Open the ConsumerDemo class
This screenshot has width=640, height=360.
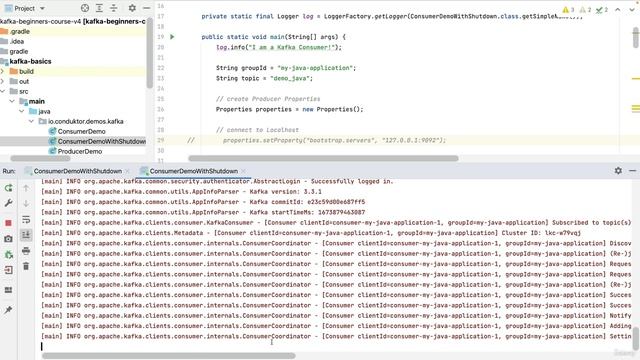pos(81,131)
